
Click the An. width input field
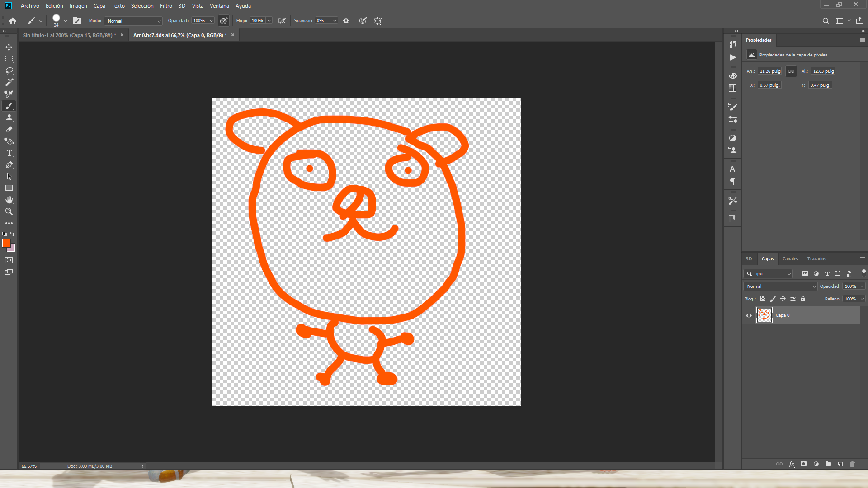(x=770, y=71)
